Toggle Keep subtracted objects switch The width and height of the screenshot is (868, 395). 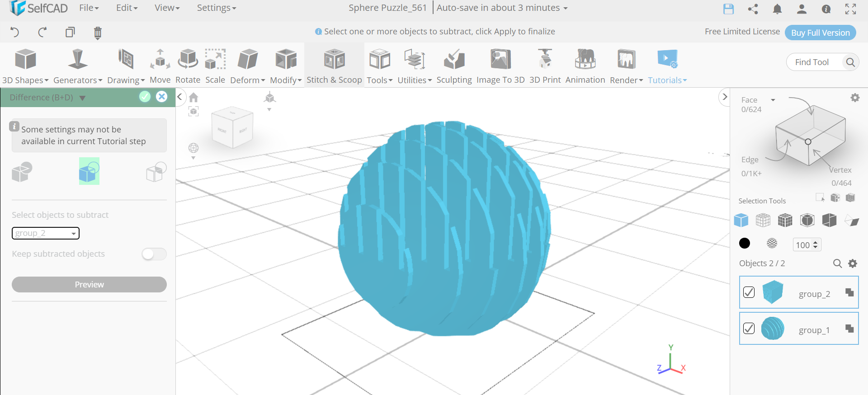[154, 254]
